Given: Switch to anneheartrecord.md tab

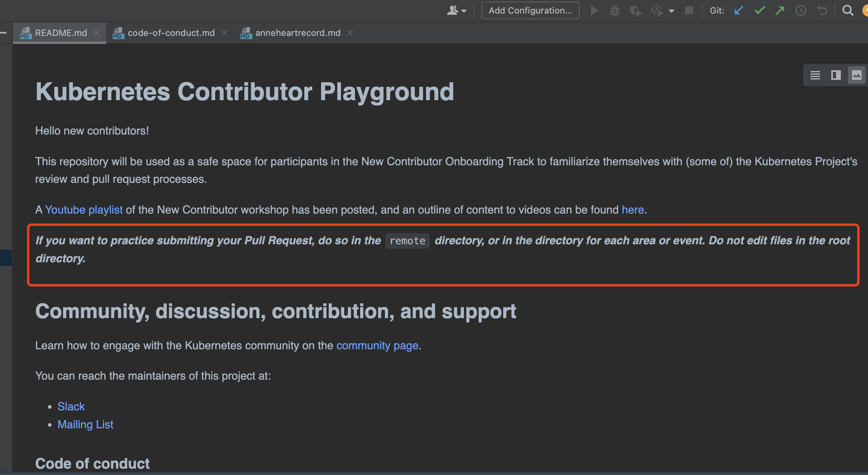Looking at the screenshot, I should point(297,33).
